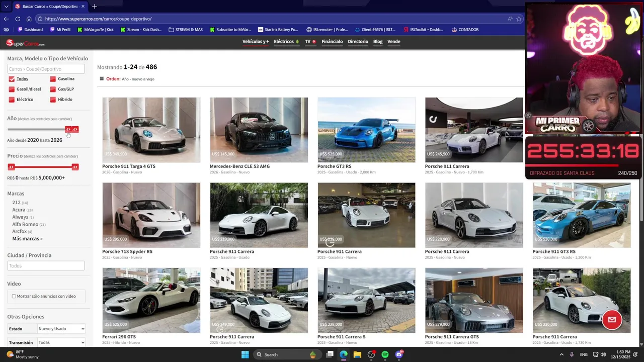This screenshot has width=644, height=362.
Task: Change the Orden sorting option
Action: [x=138, y=79]
